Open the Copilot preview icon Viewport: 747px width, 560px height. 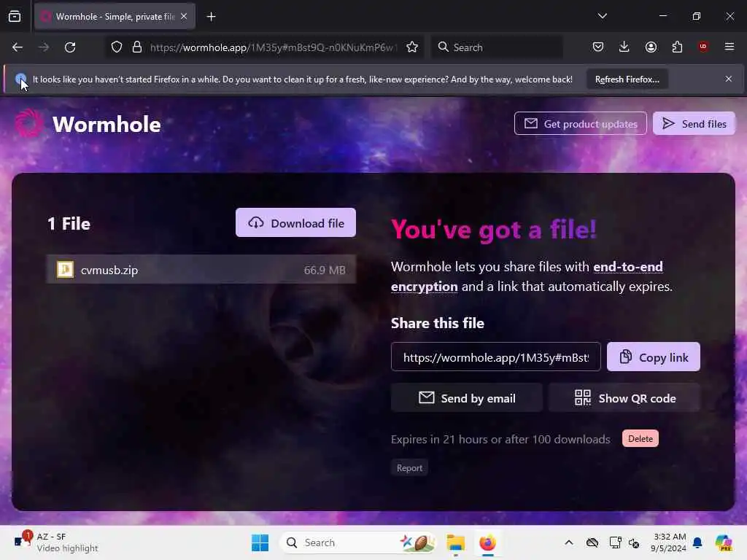pyautogui.click(x=724, y=542)
